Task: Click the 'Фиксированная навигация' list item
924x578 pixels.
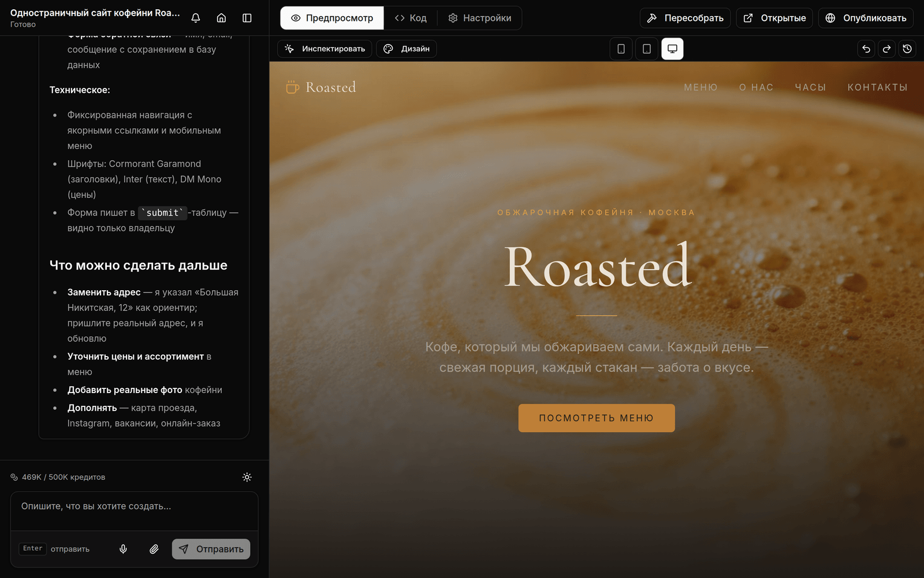Action: click(144, 131)
